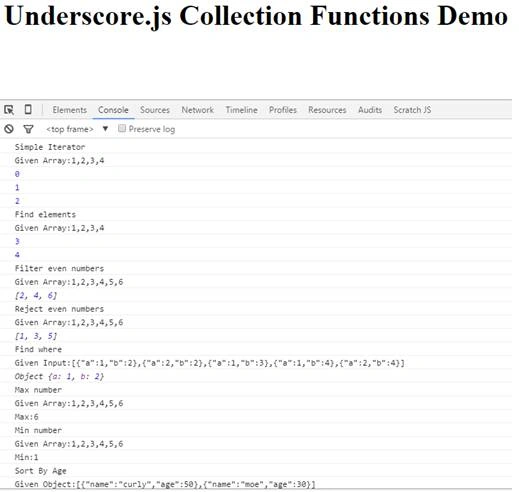Enable the Preserve log checkbox
This screenshot has height=492, width=519.
(122, 128)
